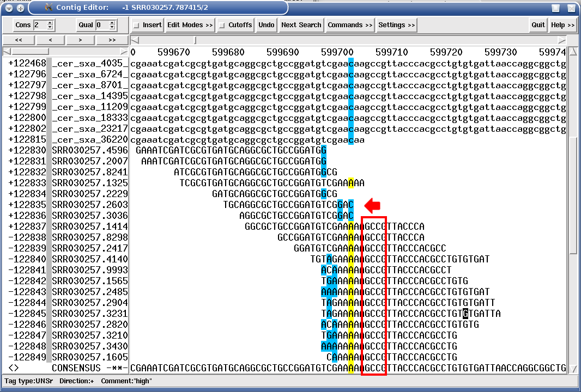The image size is (581, 392).
Task: Select read name _cer_sxa_6724_
Action: pyautogui.click(x=90, y=74)
